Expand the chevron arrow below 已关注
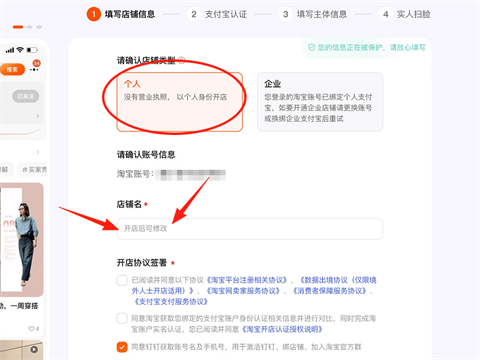Screen dimensions: 480x360 click(x=37, y=116)
